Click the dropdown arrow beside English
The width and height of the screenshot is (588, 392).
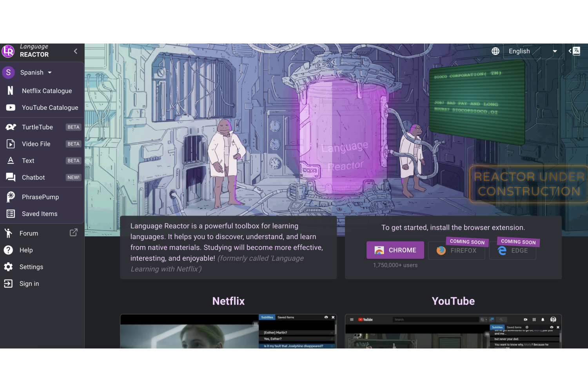pyautogui.click(x=555, y=51)
